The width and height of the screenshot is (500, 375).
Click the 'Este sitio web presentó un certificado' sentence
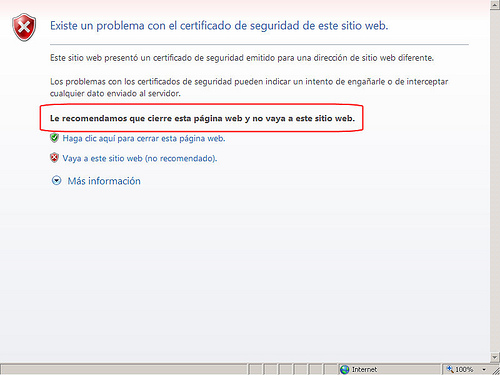point(242,58)
